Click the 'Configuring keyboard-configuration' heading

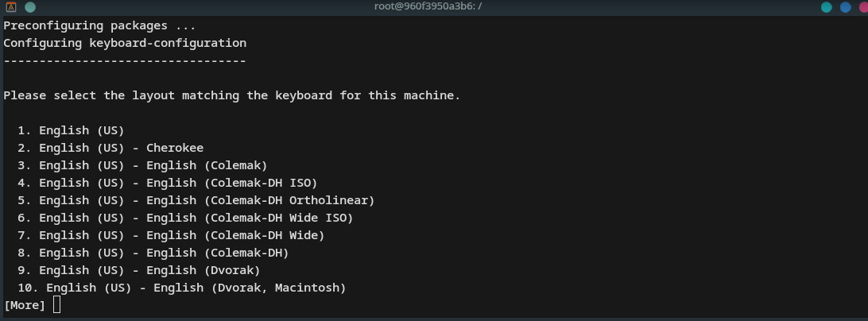(125, 43)
